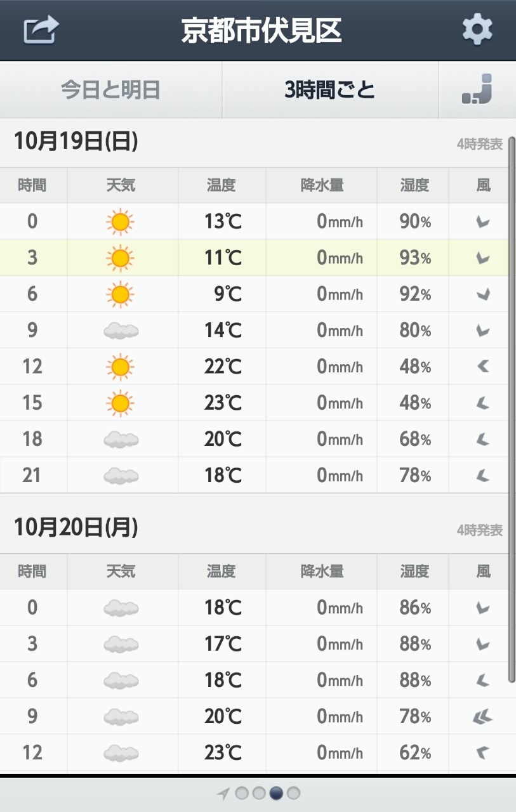Tap cloudy icon for 9 o'clock Oct 19
516x812 pixels.
[x=121, y=330]
